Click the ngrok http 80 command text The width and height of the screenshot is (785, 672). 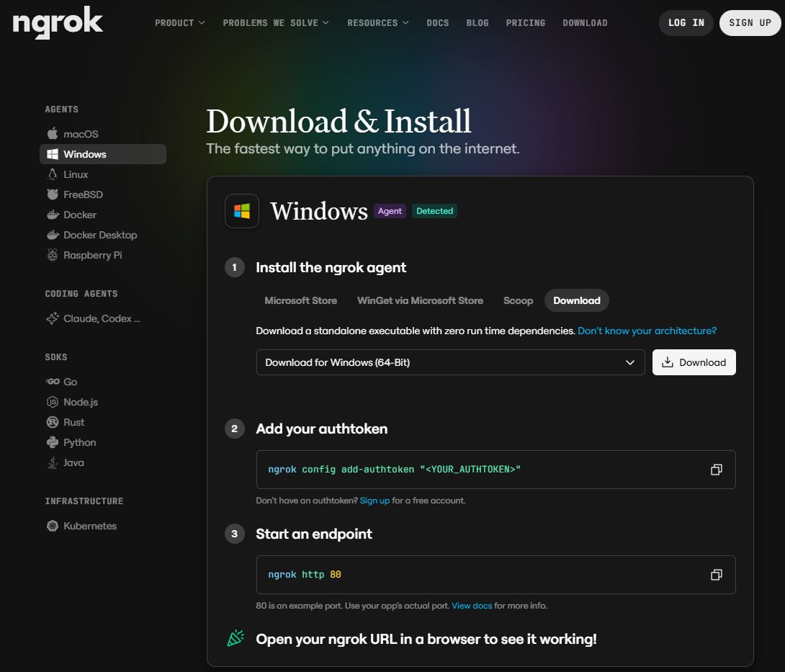305,574
